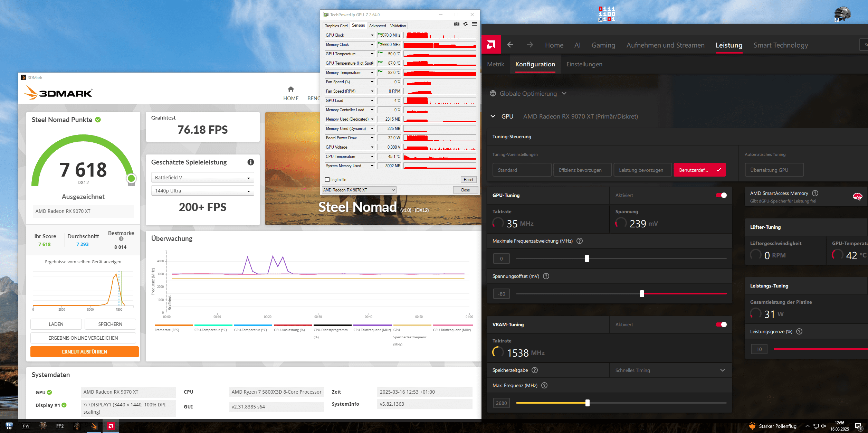The image size is (868, 433).
Task: Expand Globale Optimierung chevron
Action: 564,93
